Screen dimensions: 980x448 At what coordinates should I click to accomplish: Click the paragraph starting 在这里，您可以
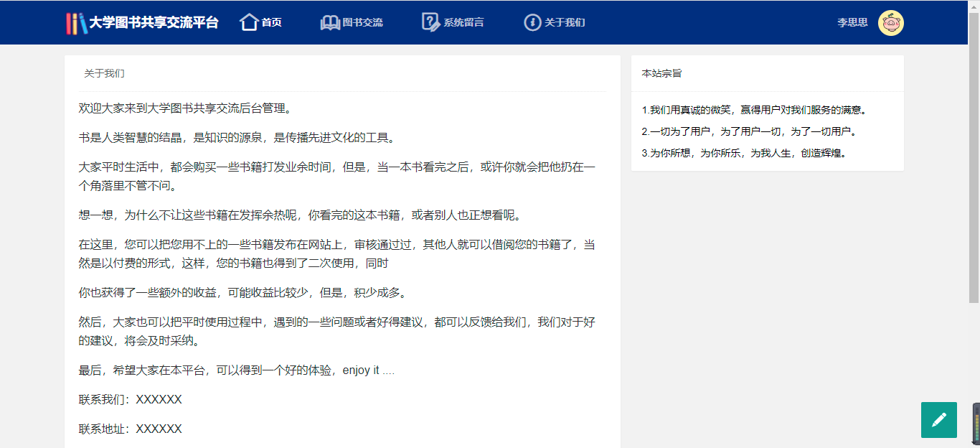[x=336, y=254]
